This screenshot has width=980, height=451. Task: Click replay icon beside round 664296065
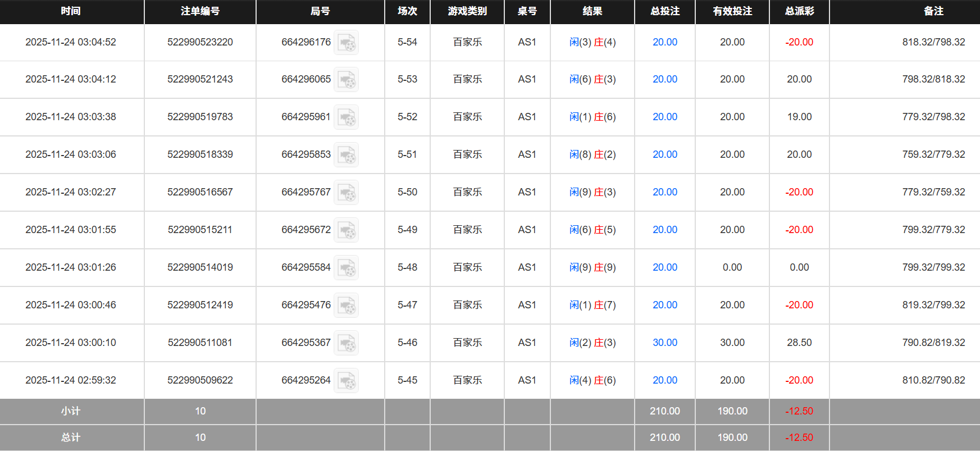tap(346, 80)
